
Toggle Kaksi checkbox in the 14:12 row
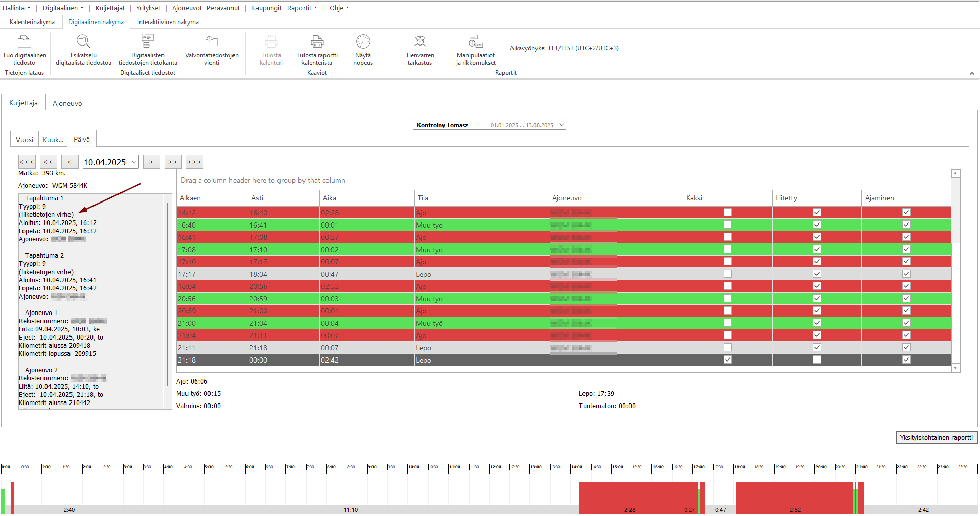(728, 212)
